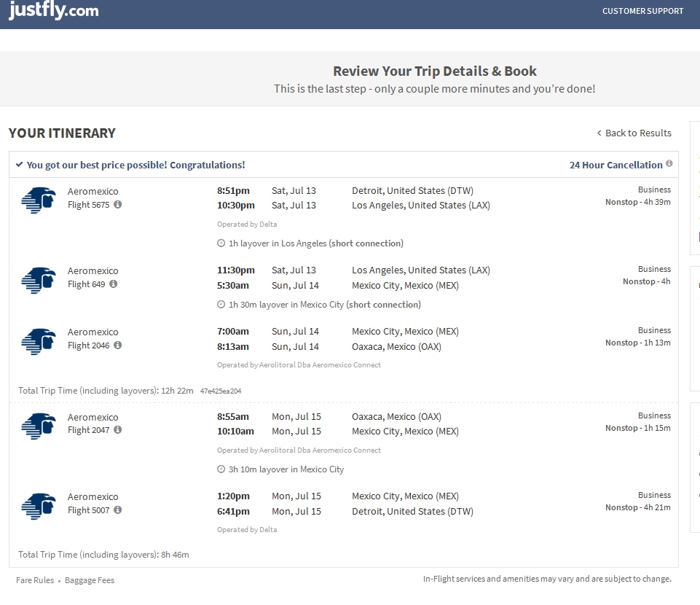700x605 pixels.
Task: Click the justfly.com logo
Action: coord(53,11)
